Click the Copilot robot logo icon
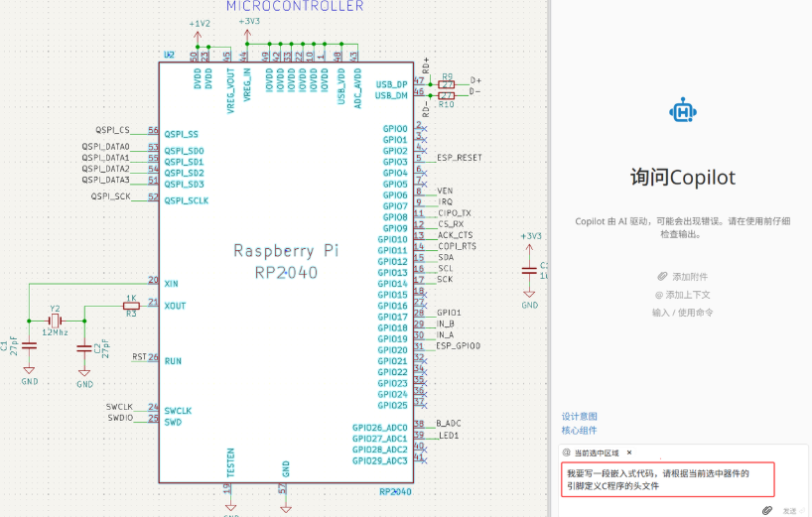The width and height of the screenshot is (812, 517). click(x=683, y=110)
